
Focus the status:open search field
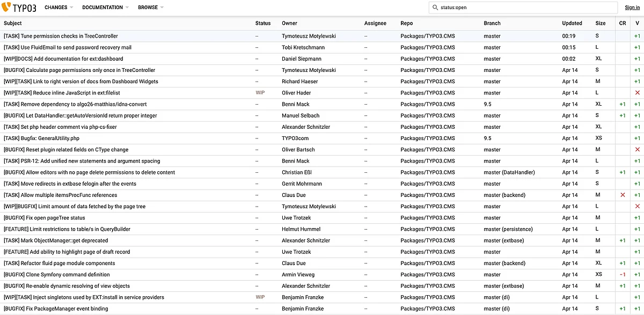pyautogui.click(x=526, y=8)
